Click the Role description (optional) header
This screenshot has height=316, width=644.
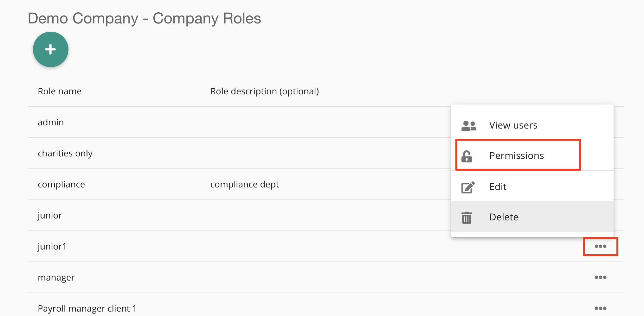264,91
